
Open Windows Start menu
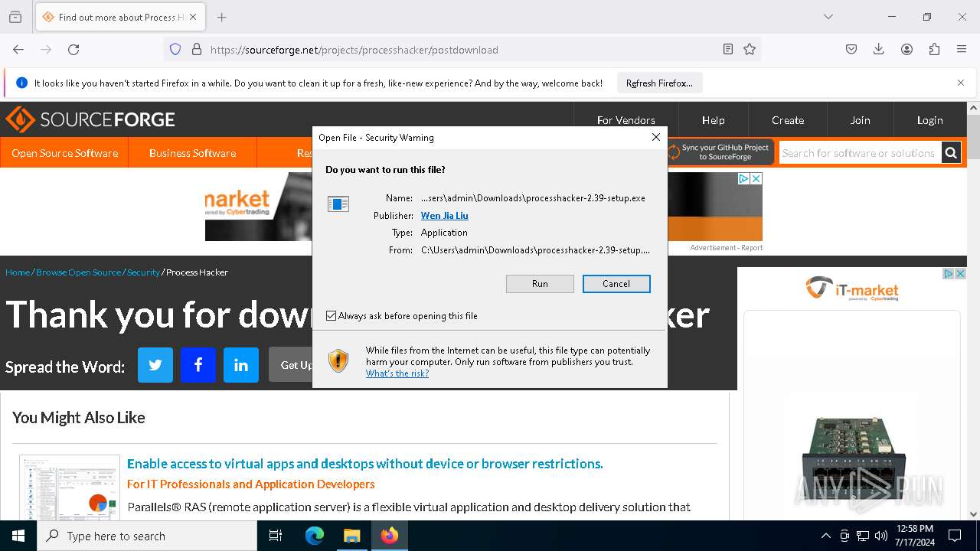coord(18,536)
